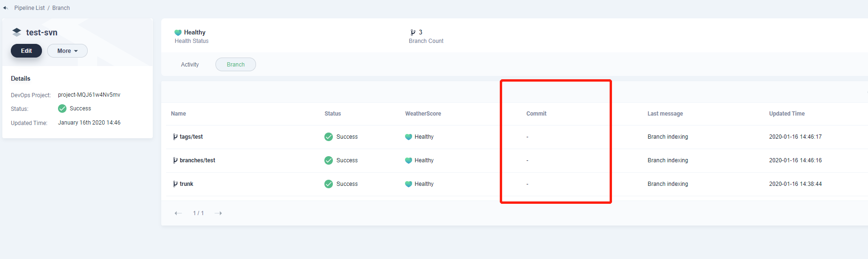
Task: Click the test-svn pipeline layers icon
Action: (17, 32)
